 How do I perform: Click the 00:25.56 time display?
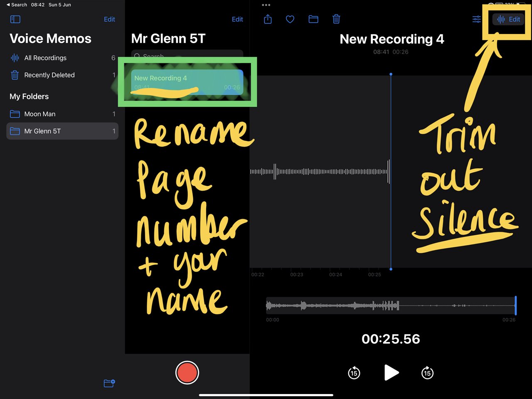391,339
